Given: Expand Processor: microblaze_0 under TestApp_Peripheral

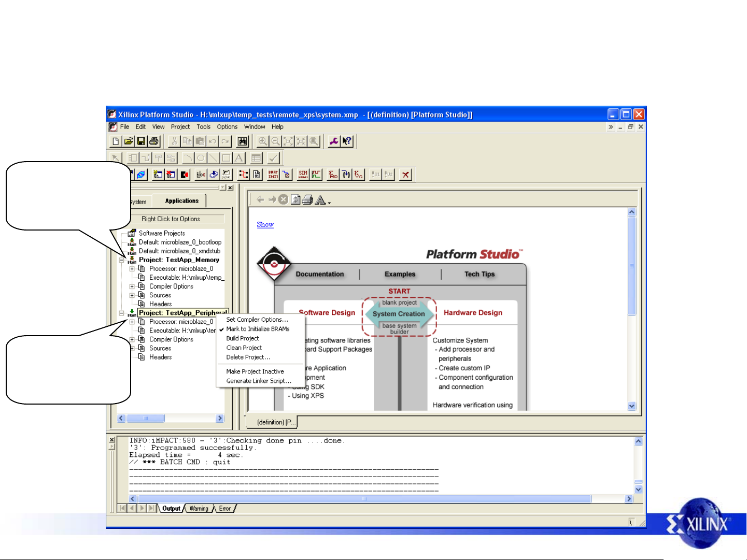Looking at the screenshot, I should click(x=132, y=322).
